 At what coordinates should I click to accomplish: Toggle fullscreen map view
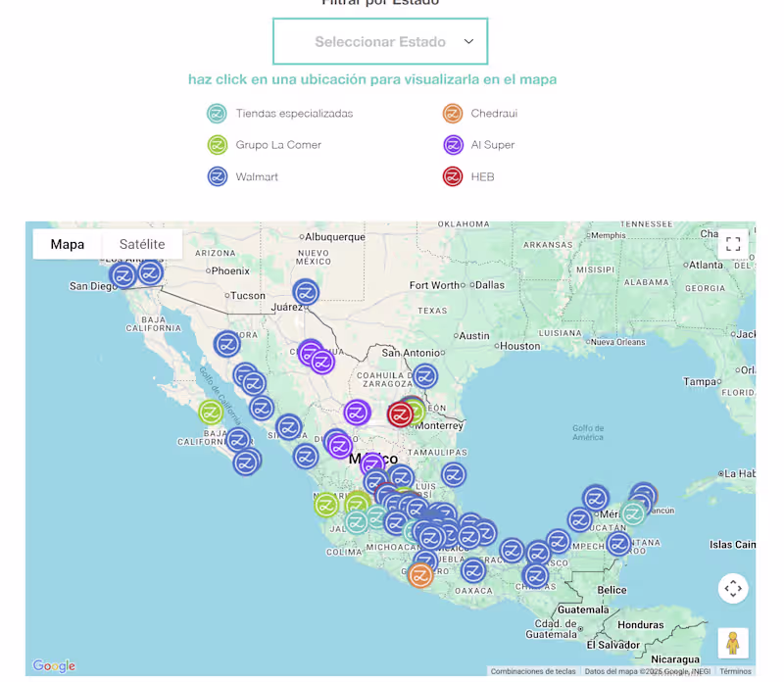tap(733, 244)
